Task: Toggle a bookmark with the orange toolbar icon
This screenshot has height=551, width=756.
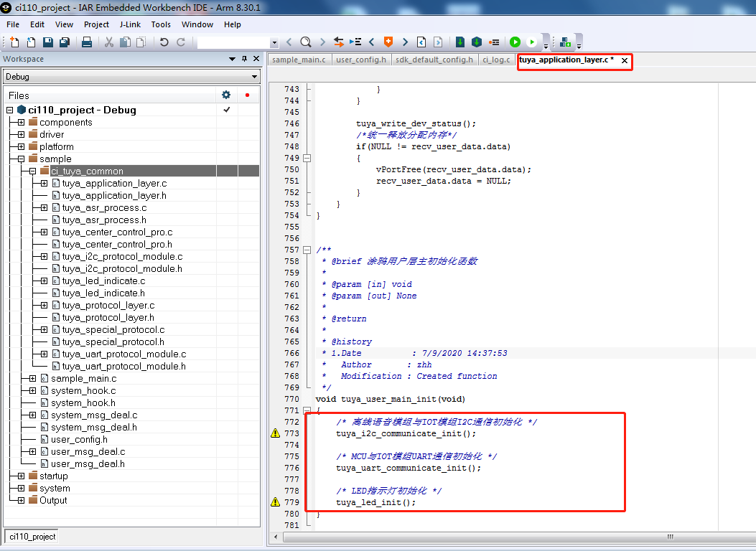Action: pyautogui.click(x=388, y=42)
